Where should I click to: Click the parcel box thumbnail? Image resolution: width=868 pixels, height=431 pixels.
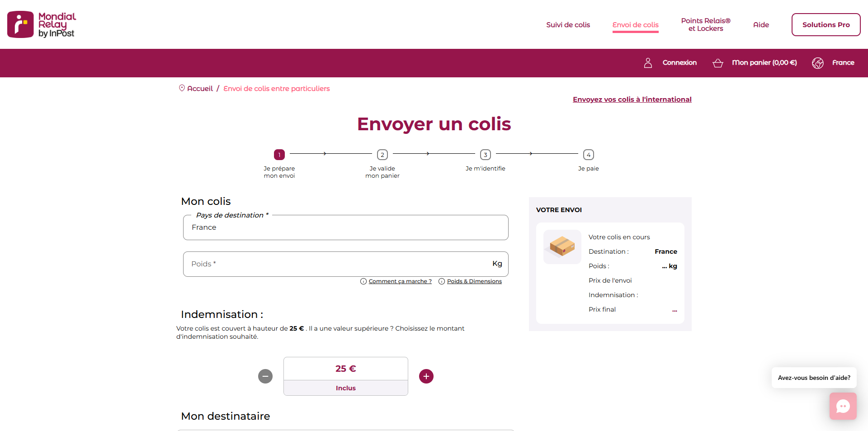point(562,247)
